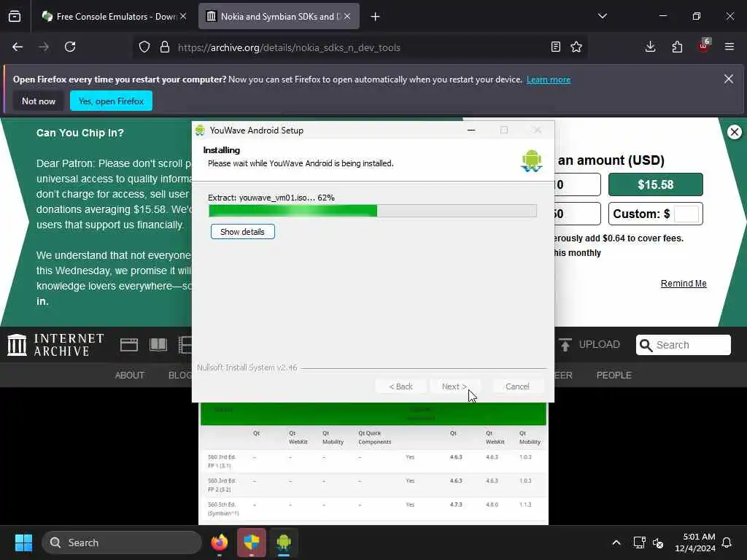
Task: Open the notifications bell icon
Action: (x=727, y=542)
